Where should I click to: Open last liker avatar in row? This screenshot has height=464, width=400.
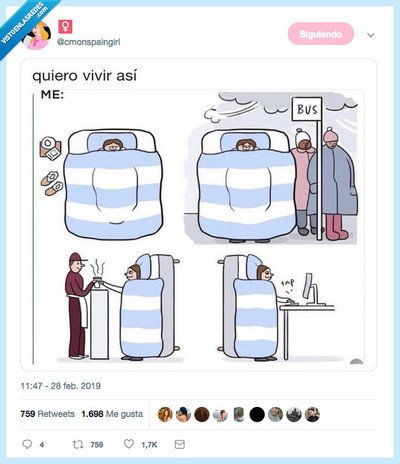point(312,414)
